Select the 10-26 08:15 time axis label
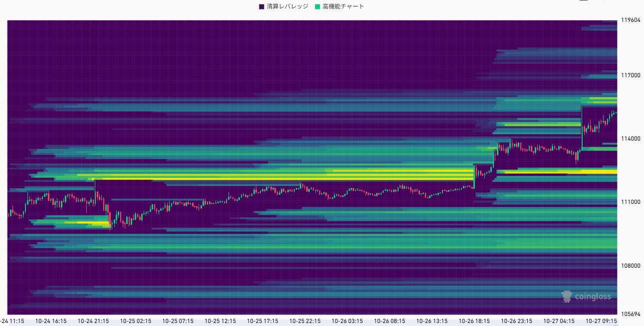 [x=390, y=321]
